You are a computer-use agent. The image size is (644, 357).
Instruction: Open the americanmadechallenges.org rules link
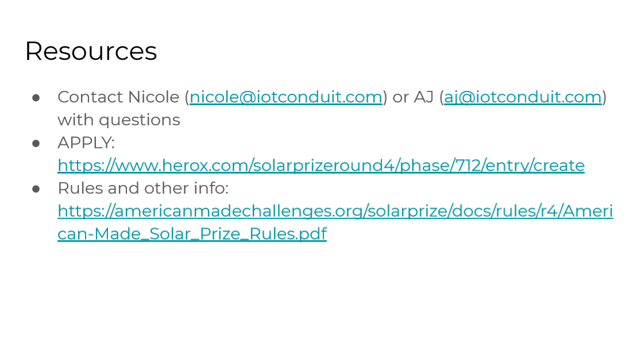[x=335, y=211]
